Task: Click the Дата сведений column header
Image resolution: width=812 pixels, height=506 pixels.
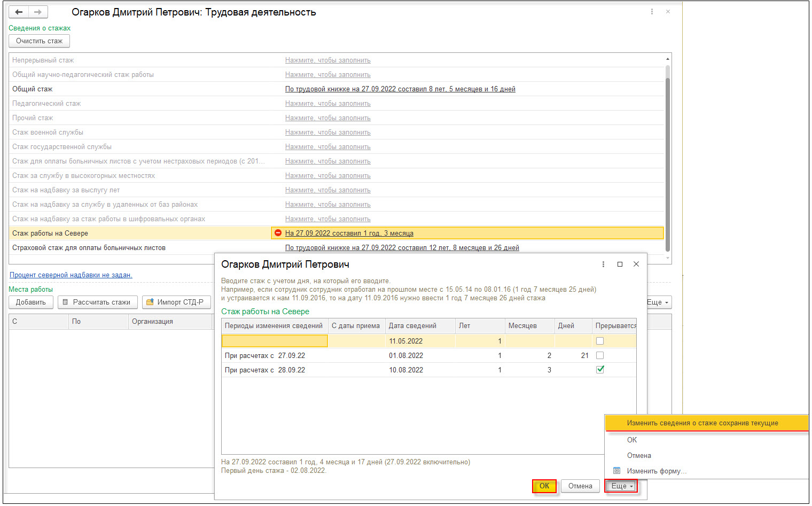Action: pos(420,325)
